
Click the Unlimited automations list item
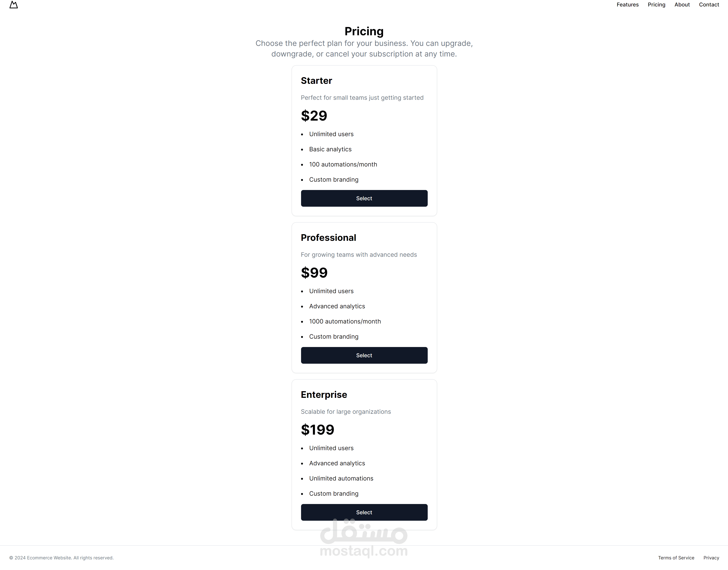[x=341, y=478]
